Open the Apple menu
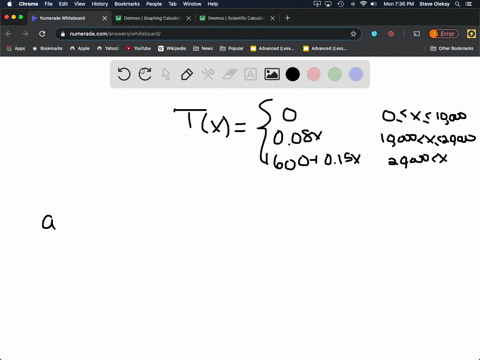 coord(9,4)
